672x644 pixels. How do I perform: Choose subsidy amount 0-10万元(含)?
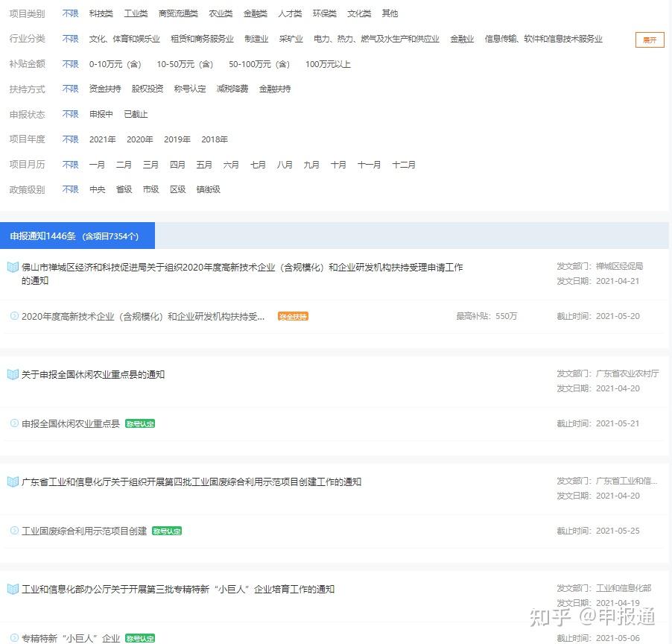pyautogui.click(x=115, y=64)
